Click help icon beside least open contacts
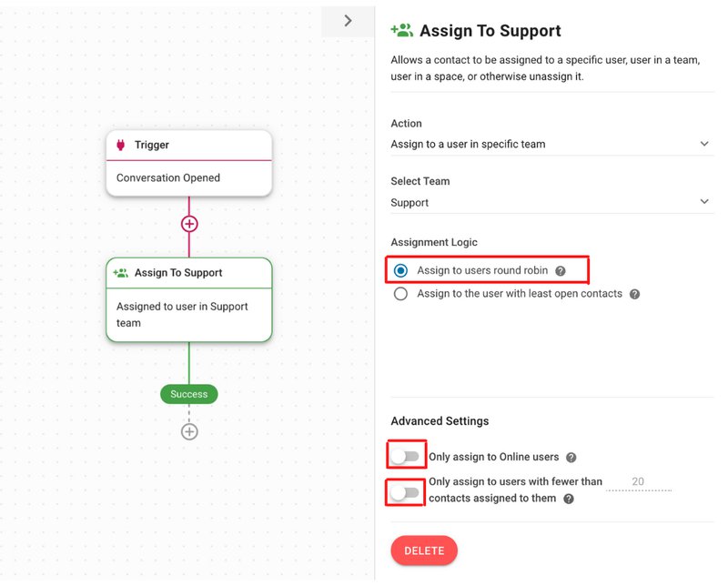 (x=634, y=294)
